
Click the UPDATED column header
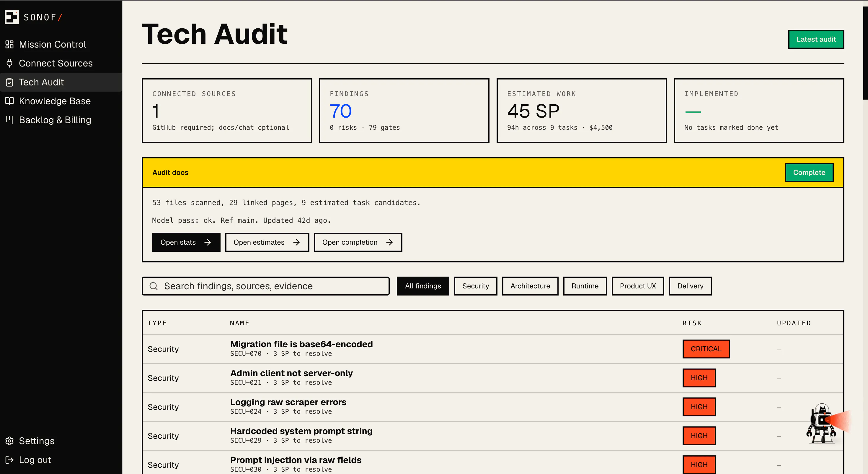coord(794,323)
